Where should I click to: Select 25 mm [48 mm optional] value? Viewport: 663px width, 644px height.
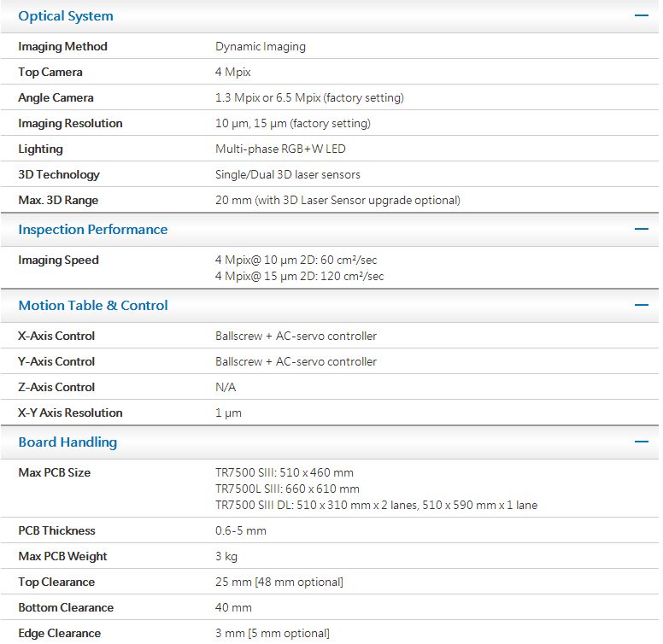[x=279, y=583]
